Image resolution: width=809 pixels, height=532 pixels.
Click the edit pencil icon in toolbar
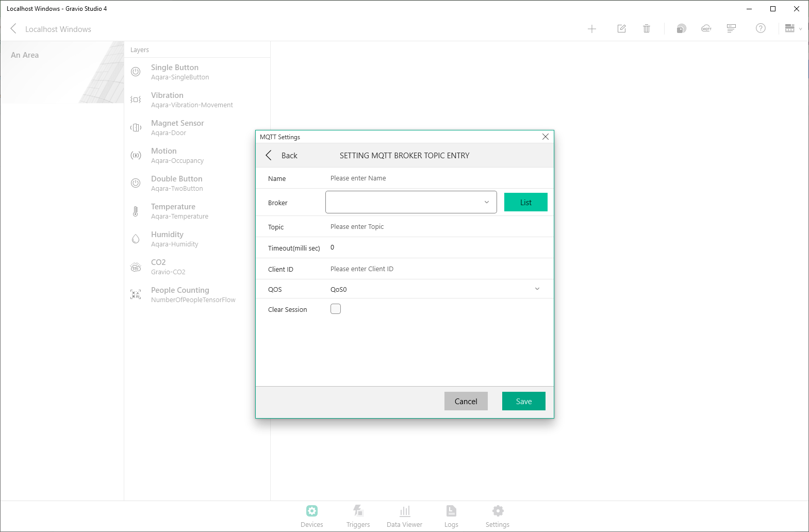coord(622,29)
